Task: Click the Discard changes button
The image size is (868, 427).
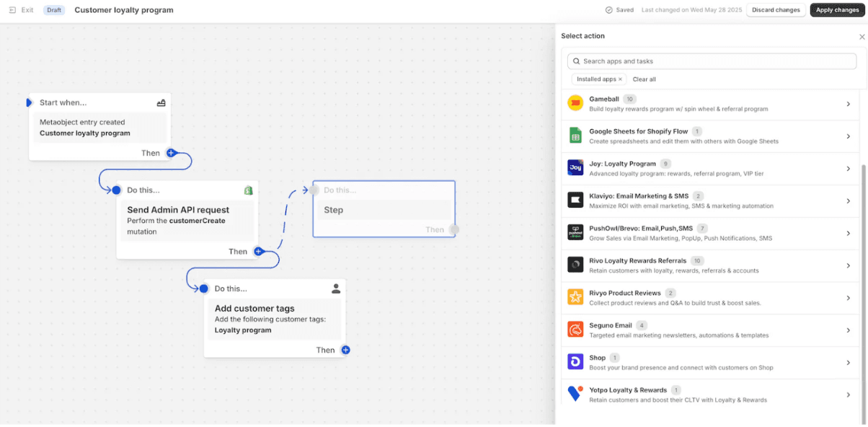Action: click(776, 9)
